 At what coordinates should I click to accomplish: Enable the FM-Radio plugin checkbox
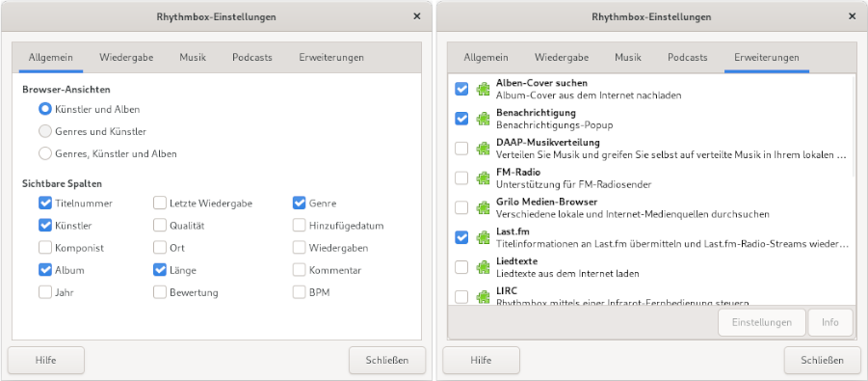[461, 178]
